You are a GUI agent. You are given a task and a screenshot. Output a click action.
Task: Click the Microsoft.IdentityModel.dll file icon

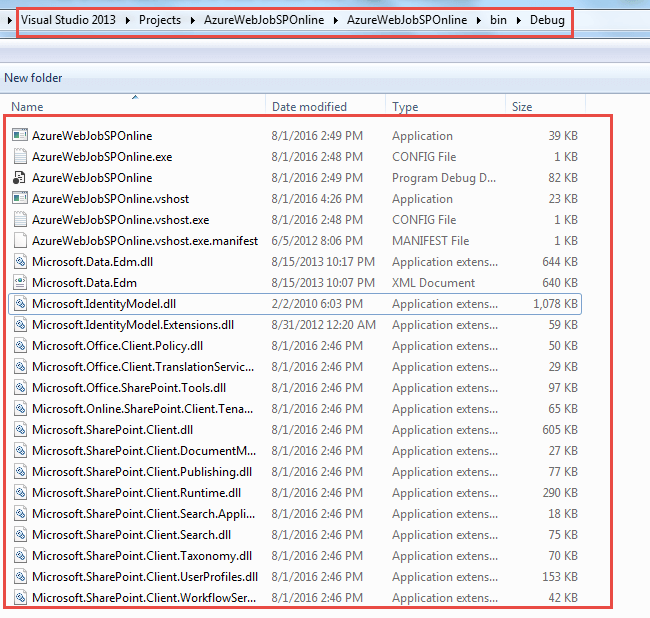pos(20,303)
